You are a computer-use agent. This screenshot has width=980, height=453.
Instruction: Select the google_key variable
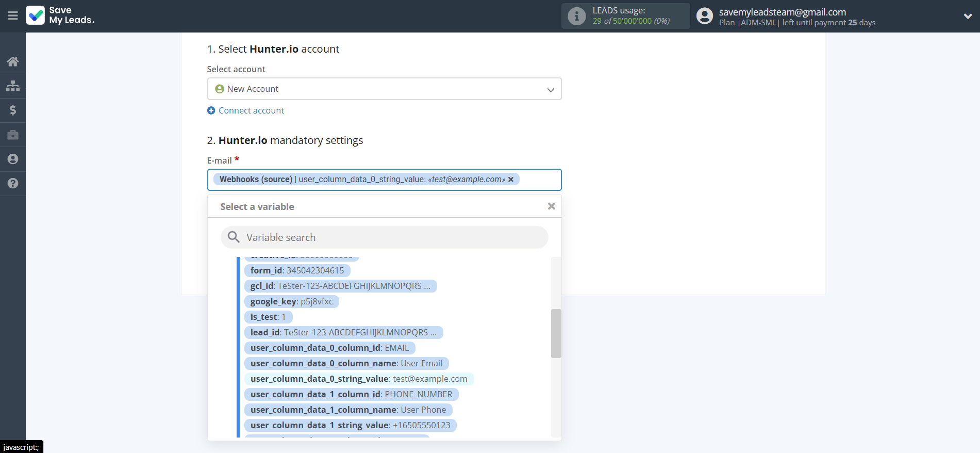(291, 301)
